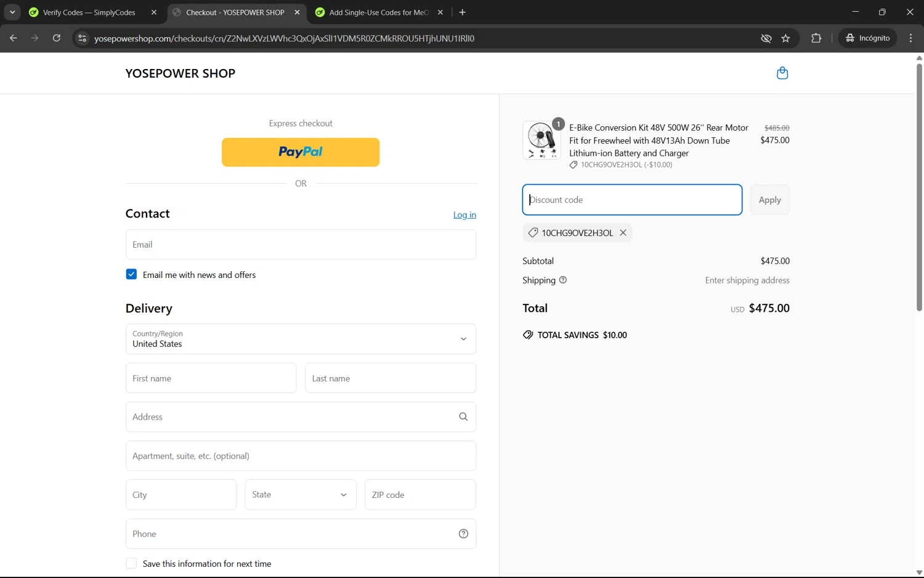
Task: Click the Address field
Action: point(301,417)
